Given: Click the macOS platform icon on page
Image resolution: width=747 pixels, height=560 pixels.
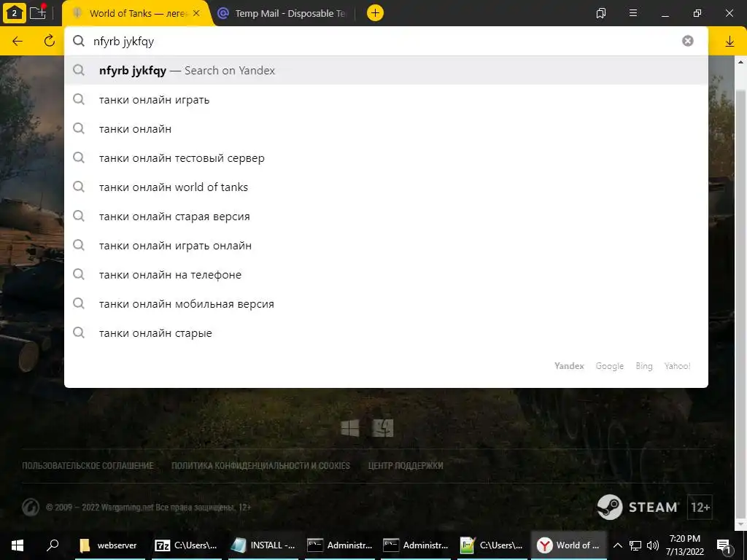Looking at the screenshot, I should coord(382,427).
